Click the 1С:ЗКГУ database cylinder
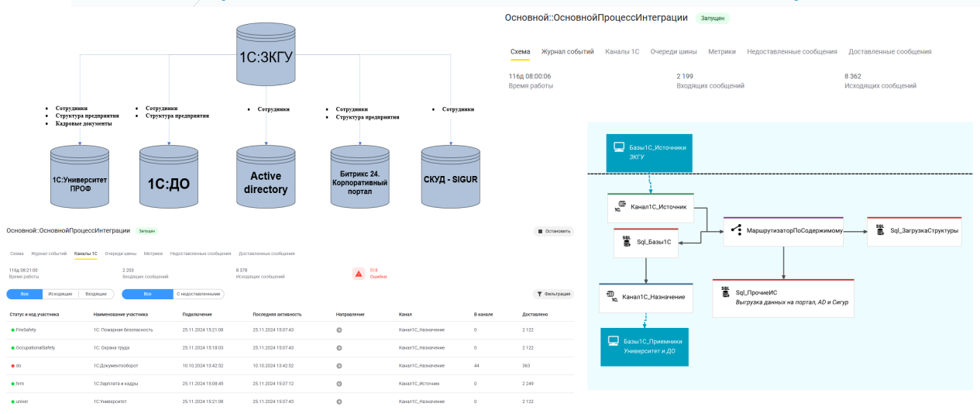This screenshot has width=980, height=414. (266, 53)
